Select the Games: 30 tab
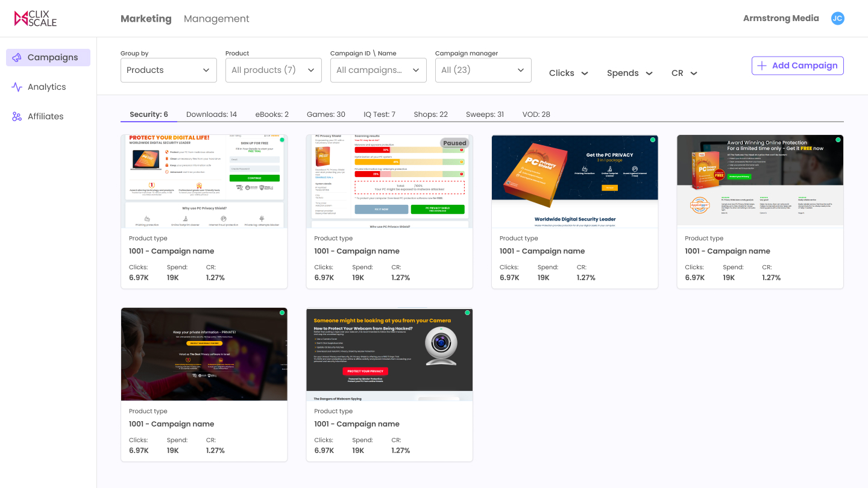Image resolution: width=868 pixels, height=488 pixels. point(326,114)
